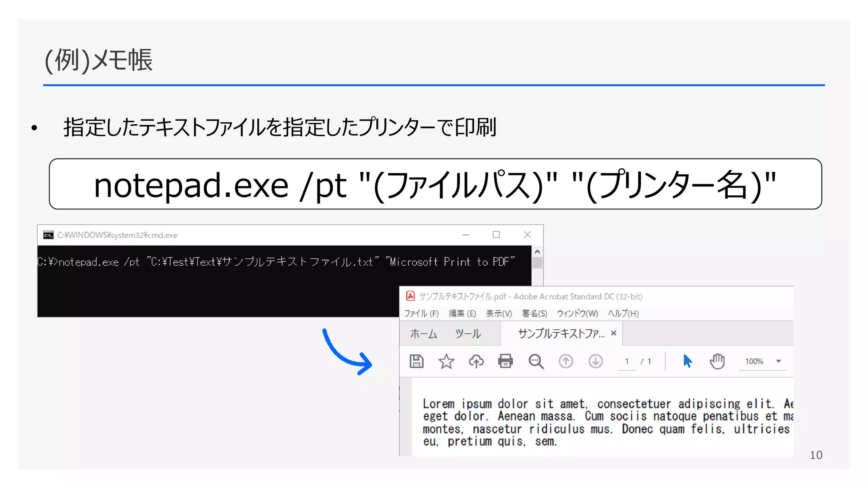Click the cmd scrollbar up arrow
This screenshot has width=868, height=488.
(x=537, y=252)
